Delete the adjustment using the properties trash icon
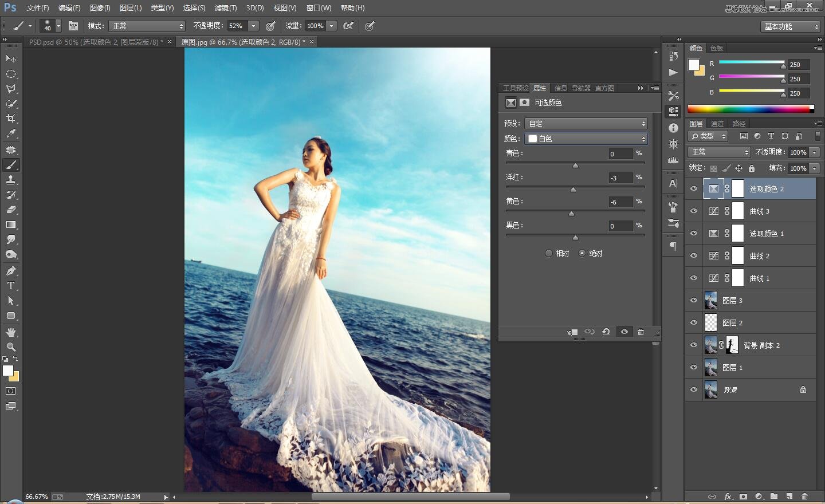Viewport: 825px width, 504px height. [641, 332]
